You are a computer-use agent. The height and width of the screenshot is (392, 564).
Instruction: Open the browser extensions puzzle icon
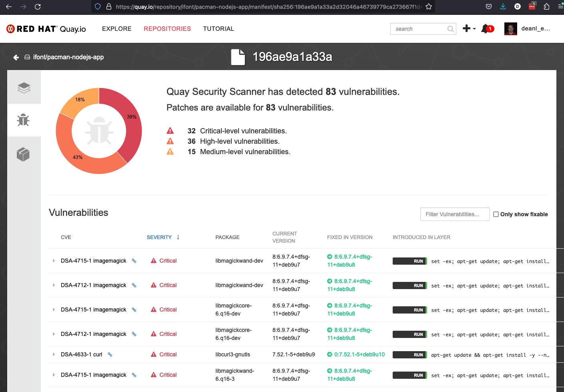click(x=546, y=6)
